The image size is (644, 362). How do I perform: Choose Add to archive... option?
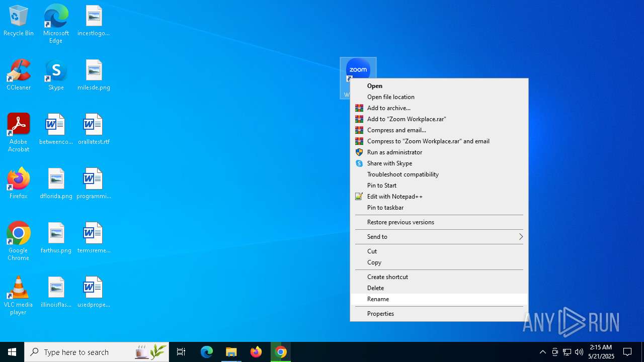[x=439, y=108]
